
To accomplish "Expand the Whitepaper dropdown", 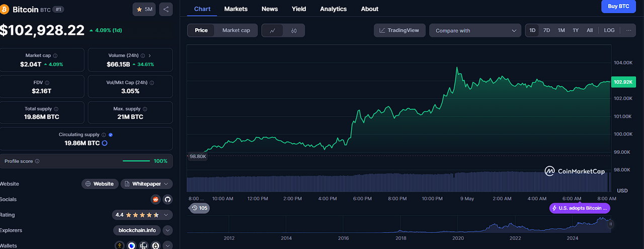I will pyautogui.click(x=146, y=184).
